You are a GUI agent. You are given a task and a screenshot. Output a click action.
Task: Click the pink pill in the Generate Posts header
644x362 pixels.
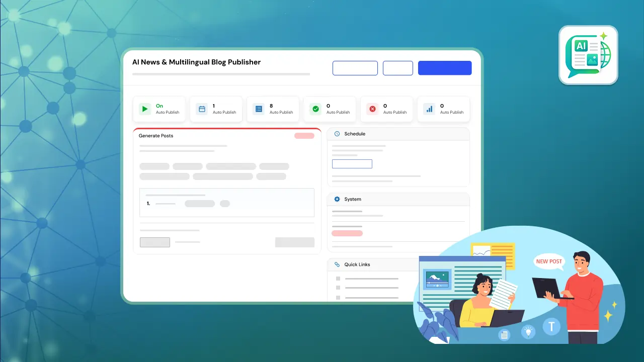click(x=304, y=136)
